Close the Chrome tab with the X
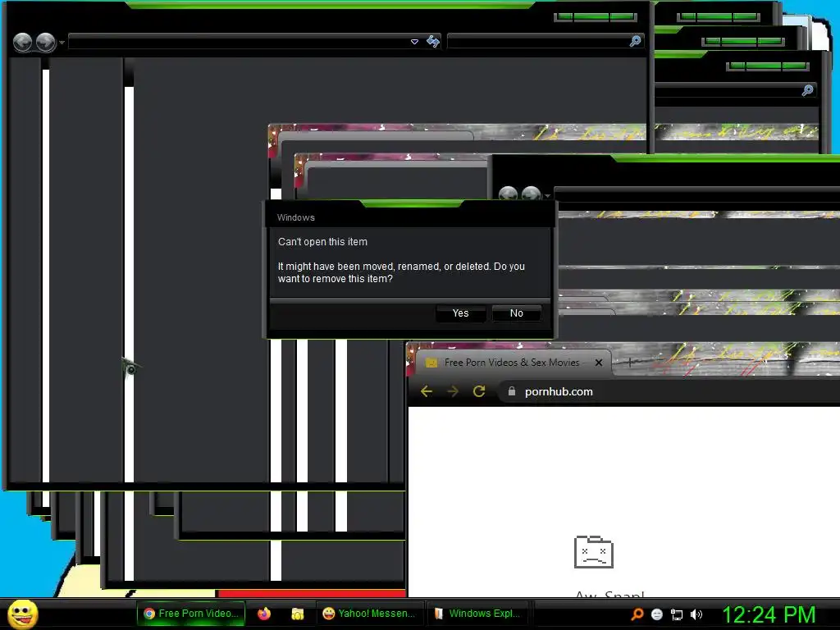Screen dimensions: 840x630 599,363
